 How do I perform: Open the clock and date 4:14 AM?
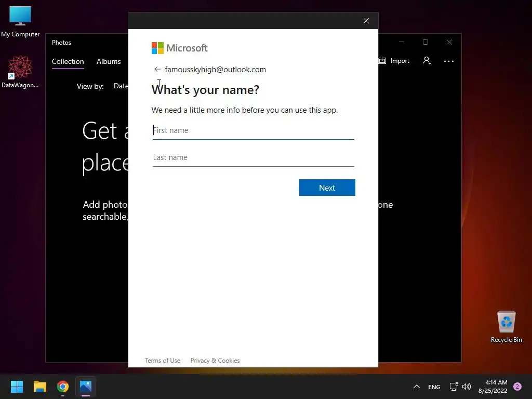(x=493, y=387)
